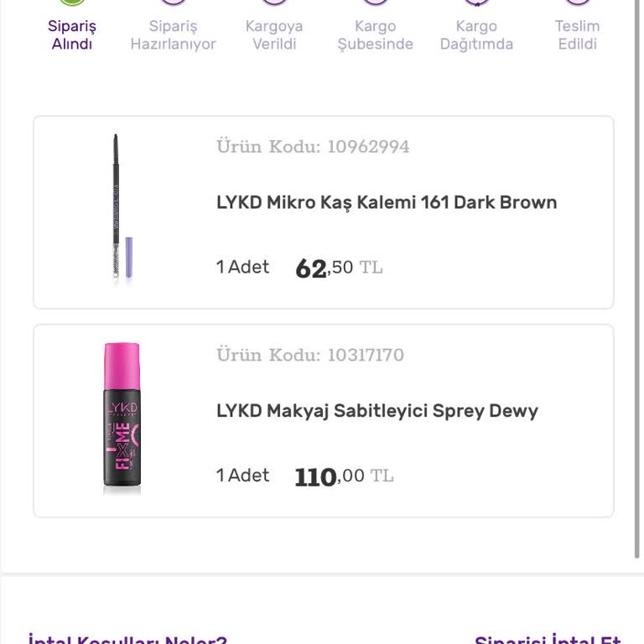The image size is (644, 644).
Task: Click the 62,50 TL price
Action: coord(339,268)
